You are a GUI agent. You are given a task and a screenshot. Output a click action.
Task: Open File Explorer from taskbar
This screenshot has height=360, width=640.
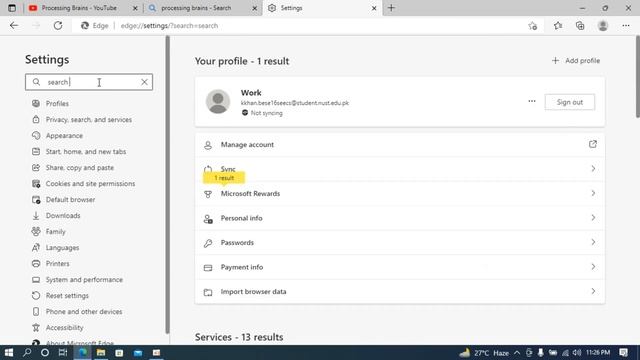coord(101,353)
